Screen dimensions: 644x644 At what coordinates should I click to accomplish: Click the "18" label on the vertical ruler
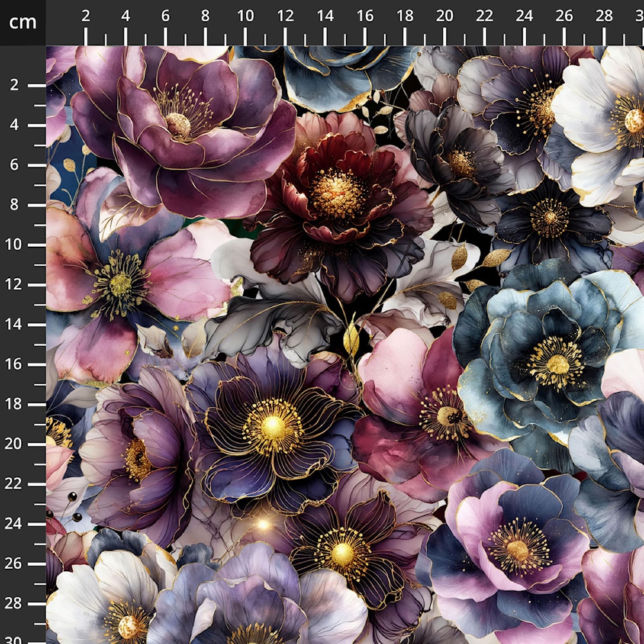coord(13,404)
